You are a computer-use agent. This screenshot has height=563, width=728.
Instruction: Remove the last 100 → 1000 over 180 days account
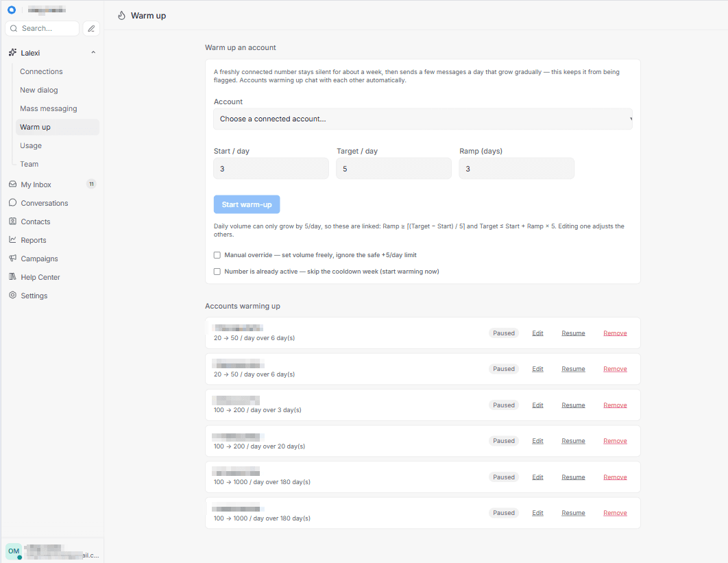click(x=615, y=513)
